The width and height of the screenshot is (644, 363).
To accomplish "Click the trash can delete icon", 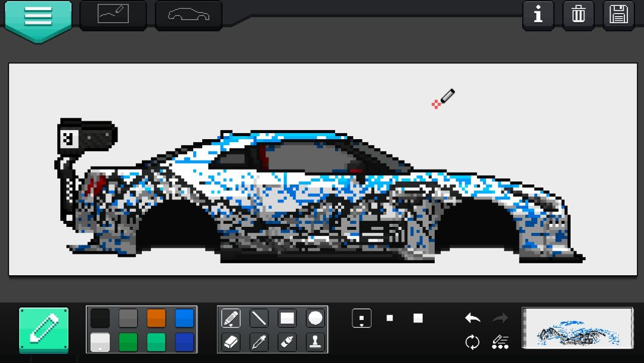I will point(578,15).
